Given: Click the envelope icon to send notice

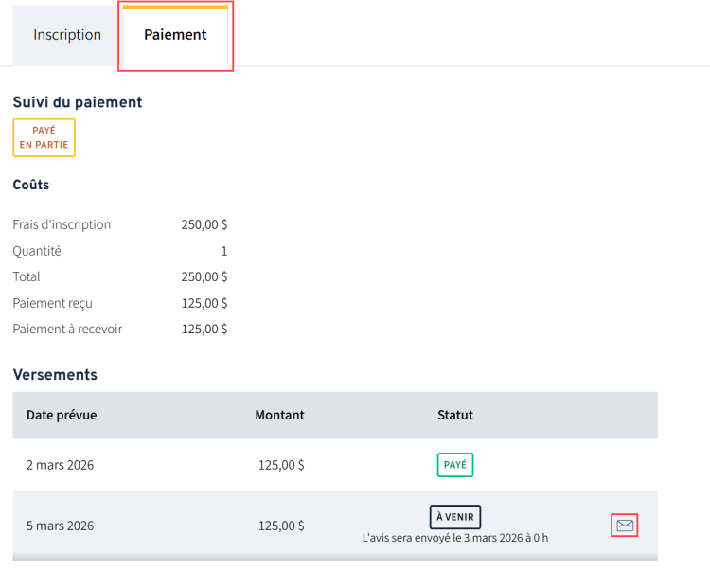Looking at the screenshot, I should 625,525.
